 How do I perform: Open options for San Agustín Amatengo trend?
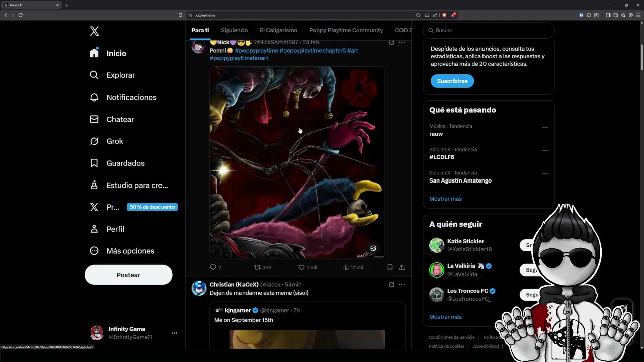tap(545, 174)
